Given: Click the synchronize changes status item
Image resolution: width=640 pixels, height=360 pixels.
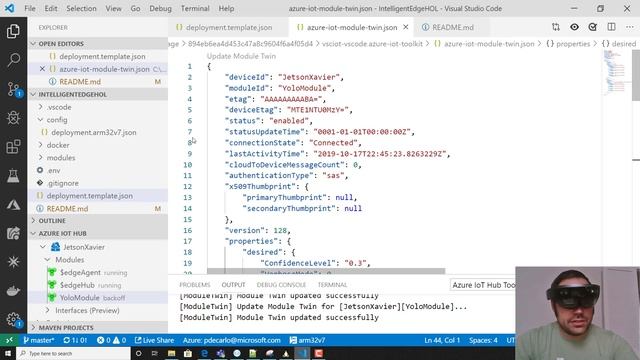Looking at the screenshot, I should click(x=75, y=340).
